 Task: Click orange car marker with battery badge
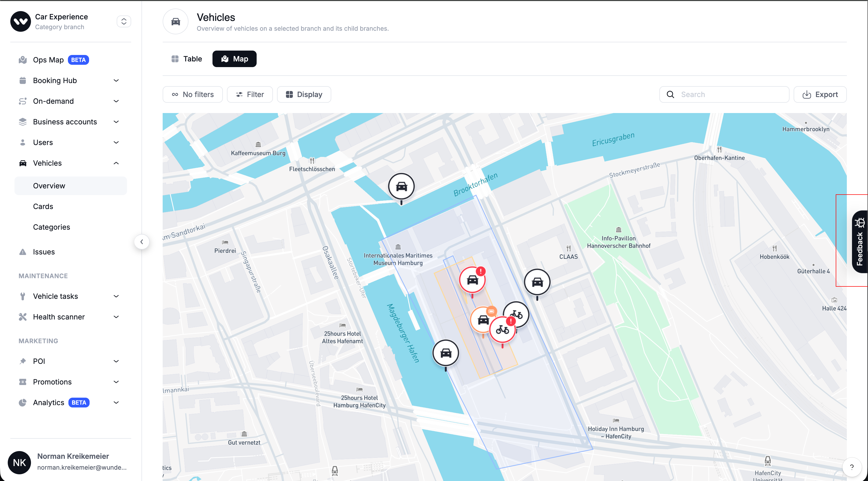click(x=483, y=320)
